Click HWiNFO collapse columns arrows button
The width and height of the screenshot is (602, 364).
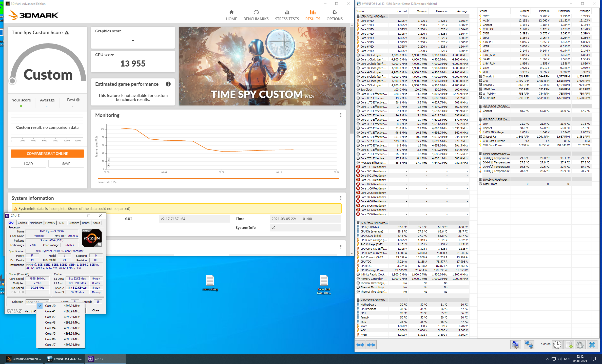(371, 345)
